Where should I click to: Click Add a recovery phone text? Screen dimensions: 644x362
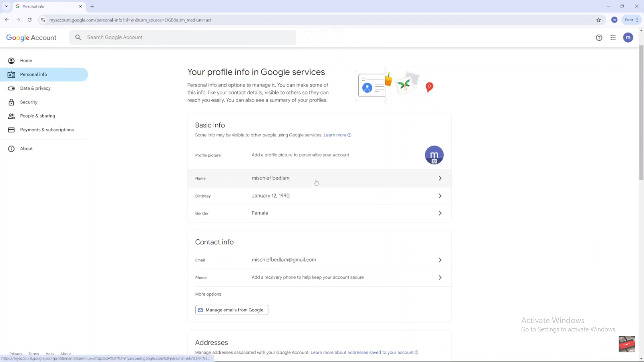tap(308, 278)
